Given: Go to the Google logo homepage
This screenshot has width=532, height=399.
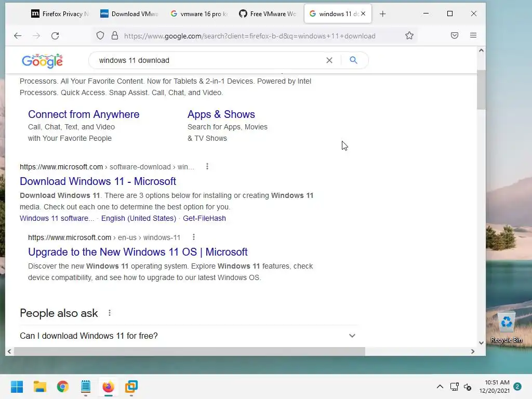Looking at the screenshot, I should [x=42, y=61].
